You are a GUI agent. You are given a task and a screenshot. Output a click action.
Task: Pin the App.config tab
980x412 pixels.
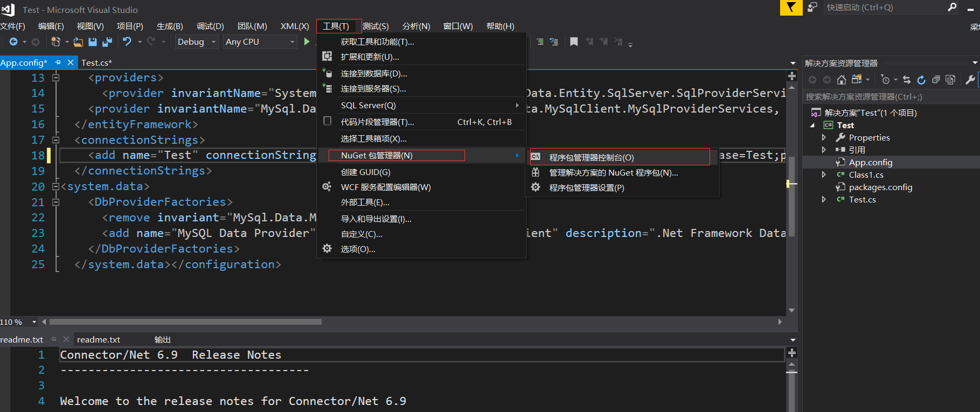click(58, 62)
